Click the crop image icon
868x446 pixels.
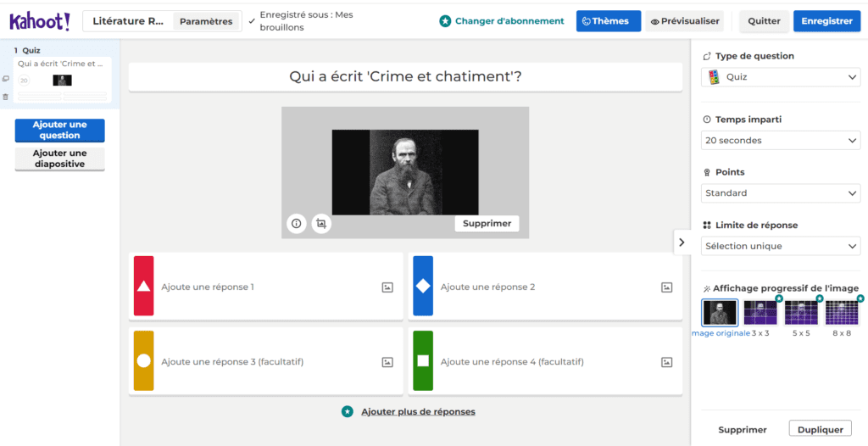pyautogui.click(x=321, y=224)
